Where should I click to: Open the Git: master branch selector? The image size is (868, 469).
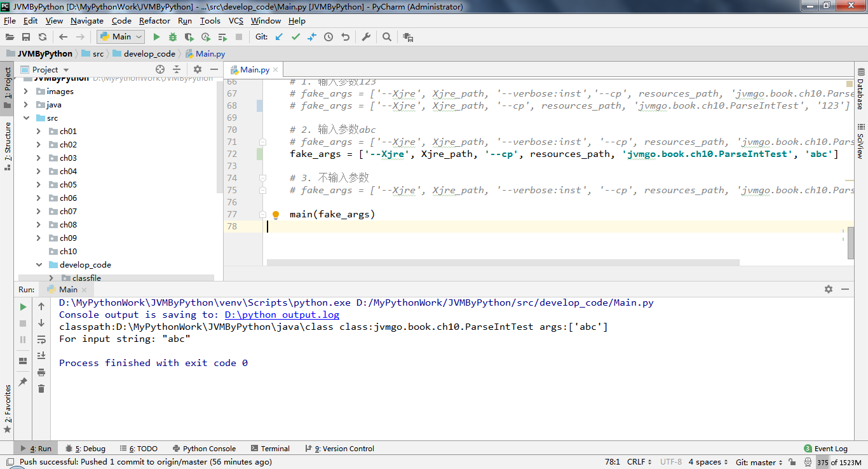759,462
